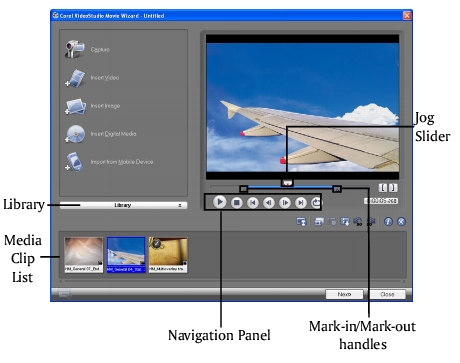The height and width of the screenshot is (363, 460).
Task: Jump to the End of clip
Action: (301, 203)
